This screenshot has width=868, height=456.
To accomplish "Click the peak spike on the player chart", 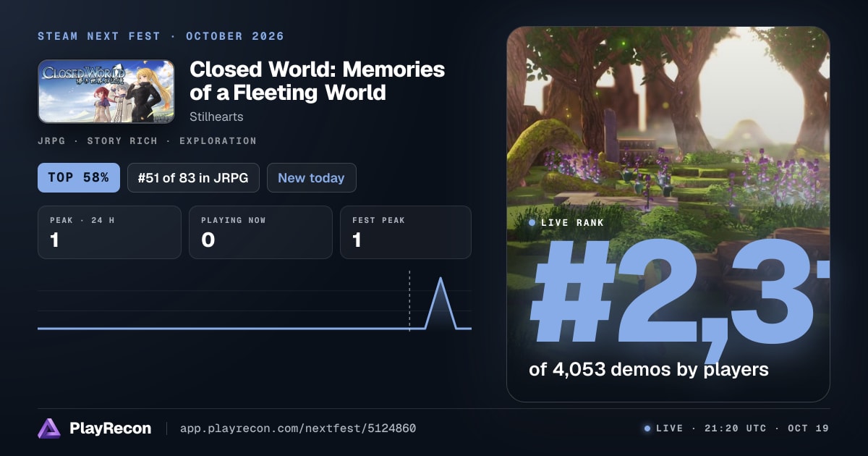I will click(x=441, y=303).
